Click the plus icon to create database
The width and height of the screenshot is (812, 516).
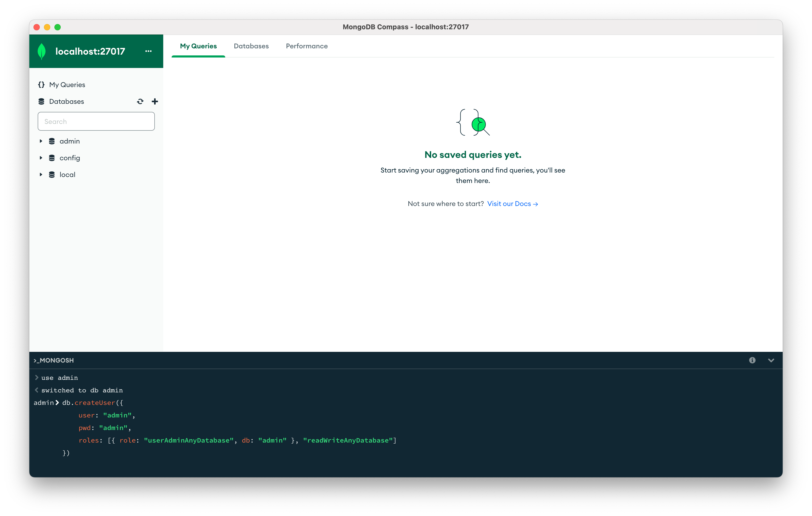coord(155,101)
